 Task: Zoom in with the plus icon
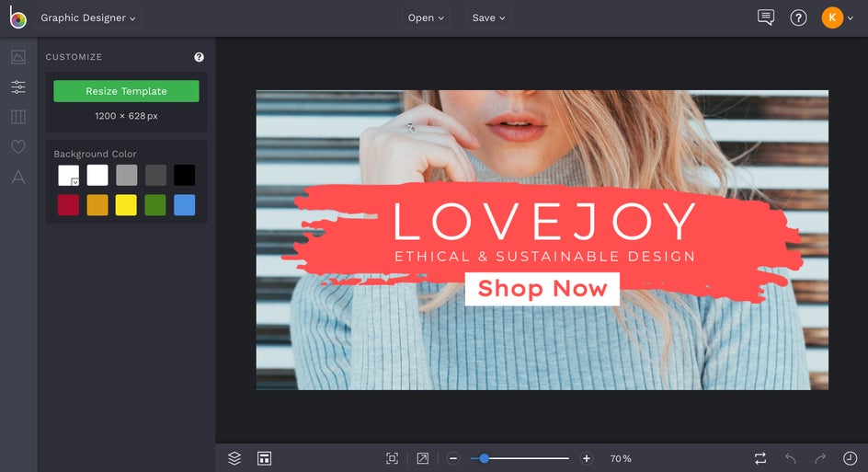(x=587, y=458)
